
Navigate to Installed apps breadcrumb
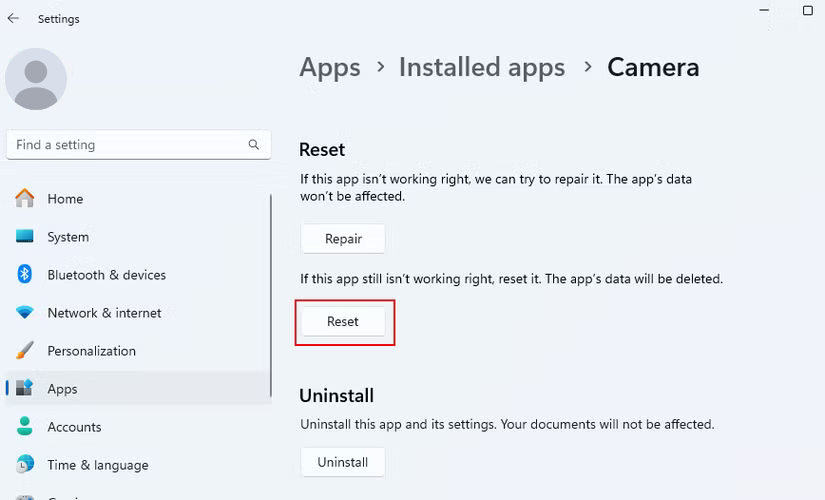pyautogui.click(x=481, y=67)
